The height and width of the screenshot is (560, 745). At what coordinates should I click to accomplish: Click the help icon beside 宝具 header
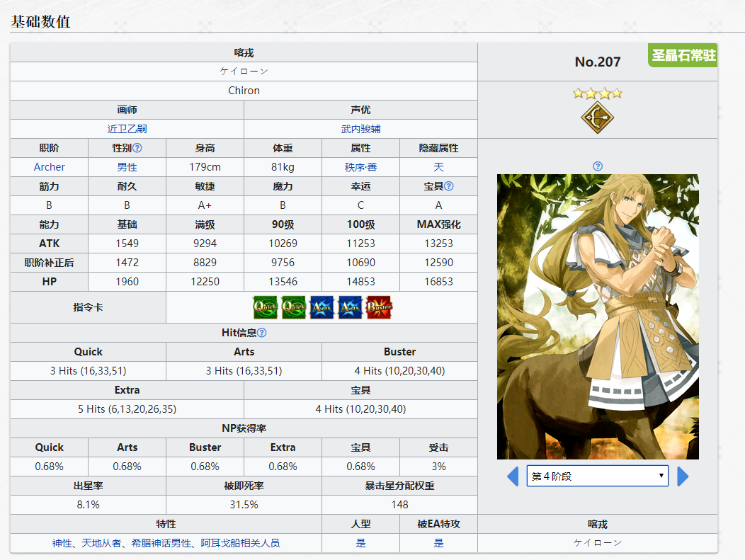(x=449, y=186)
